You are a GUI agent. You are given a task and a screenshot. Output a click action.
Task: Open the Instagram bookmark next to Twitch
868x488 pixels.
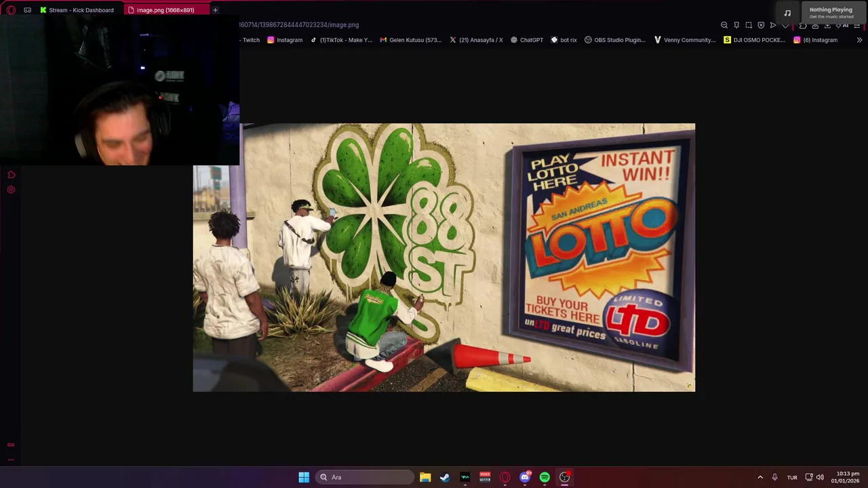[285, 40]
